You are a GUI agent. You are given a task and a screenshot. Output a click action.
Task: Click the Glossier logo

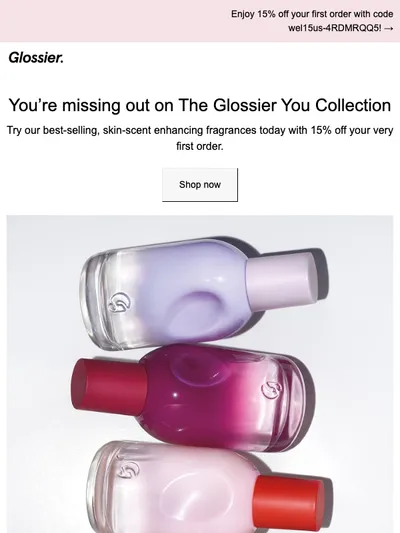pyautogui.click(x=36, y=58)
